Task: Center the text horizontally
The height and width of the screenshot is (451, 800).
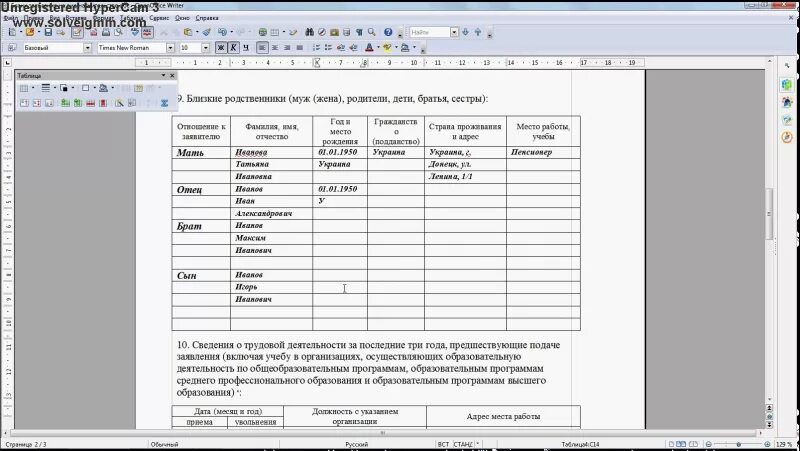Action: click(x=274, y=47)
